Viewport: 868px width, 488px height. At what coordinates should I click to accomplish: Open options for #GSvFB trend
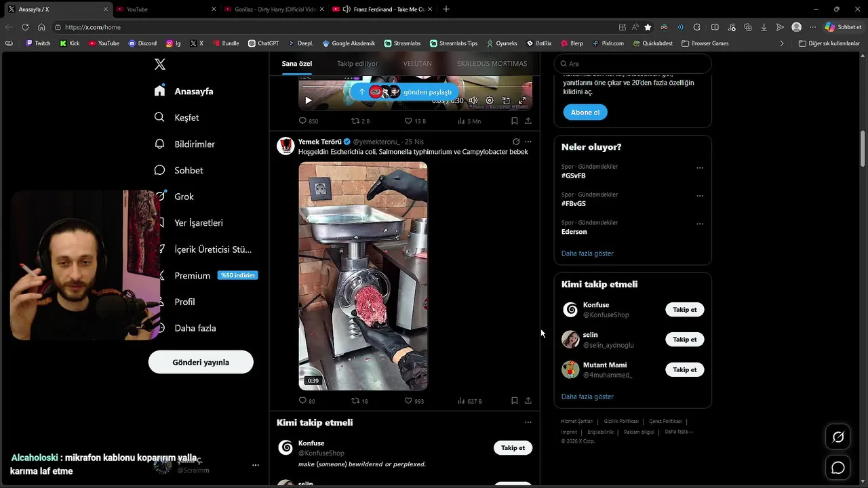pos(700,168)
